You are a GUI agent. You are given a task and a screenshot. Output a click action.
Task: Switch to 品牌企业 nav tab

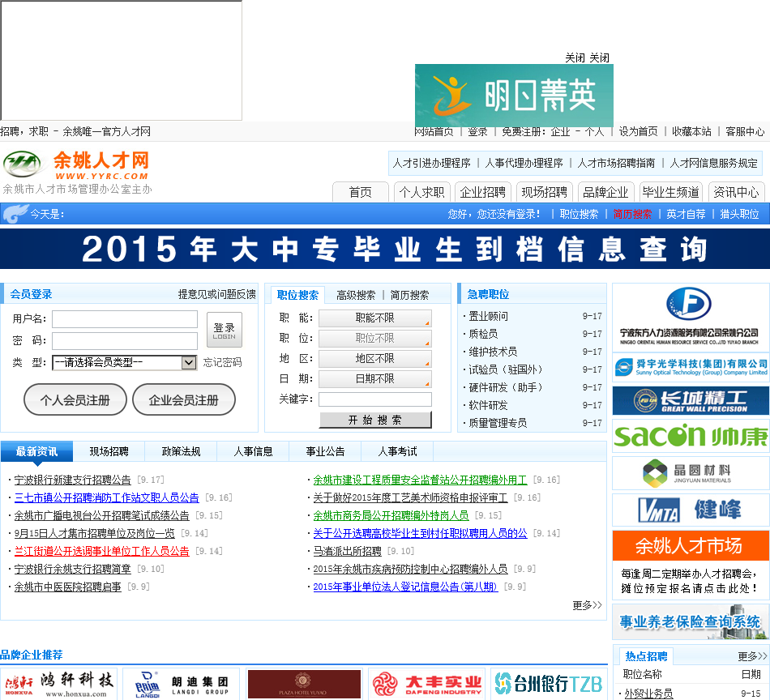click(605, 192)
